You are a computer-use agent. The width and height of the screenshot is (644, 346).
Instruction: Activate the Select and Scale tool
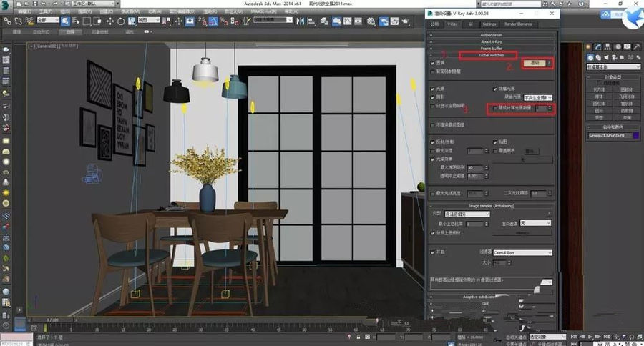(132, 21)
